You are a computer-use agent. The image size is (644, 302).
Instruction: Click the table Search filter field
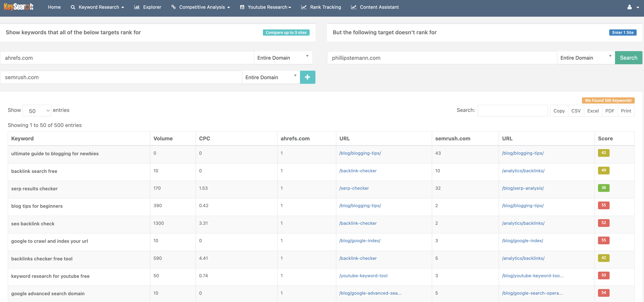pos(513,110)
